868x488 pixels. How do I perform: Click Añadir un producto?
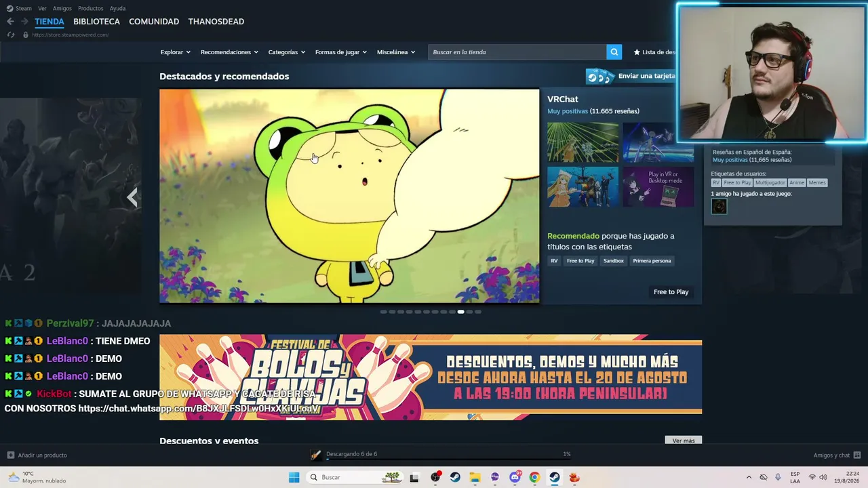[37, 455]
